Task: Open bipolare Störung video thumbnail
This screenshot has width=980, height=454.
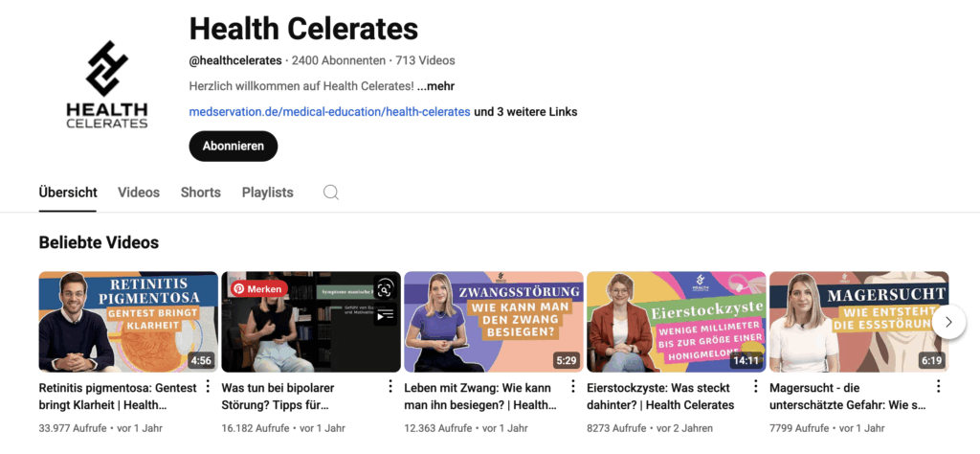Action: click(311, 322)
